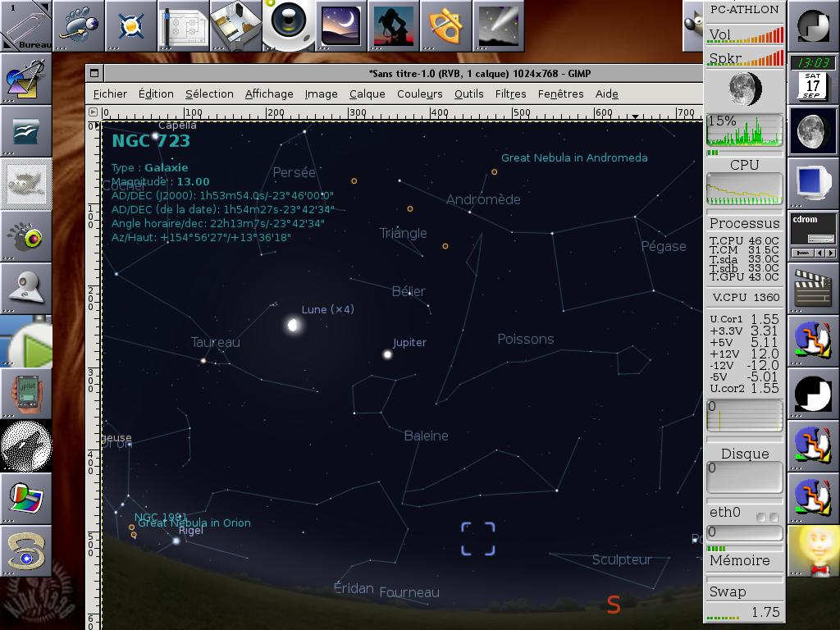The image size is (840, 630).
Task: Click the 15% CPU usage chart
Action: point(745,130)
